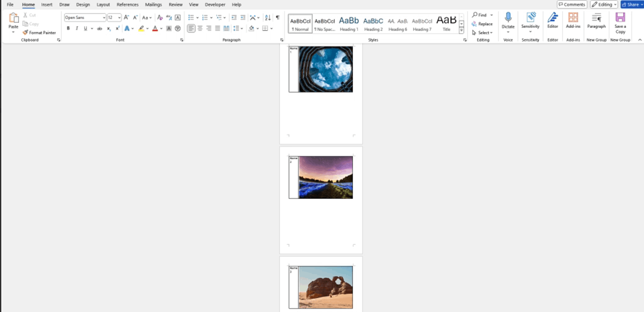The width and height of the screenshot is (644, 312).
Task: Click Decrease Font Size icon
Action: pos(135,17)
